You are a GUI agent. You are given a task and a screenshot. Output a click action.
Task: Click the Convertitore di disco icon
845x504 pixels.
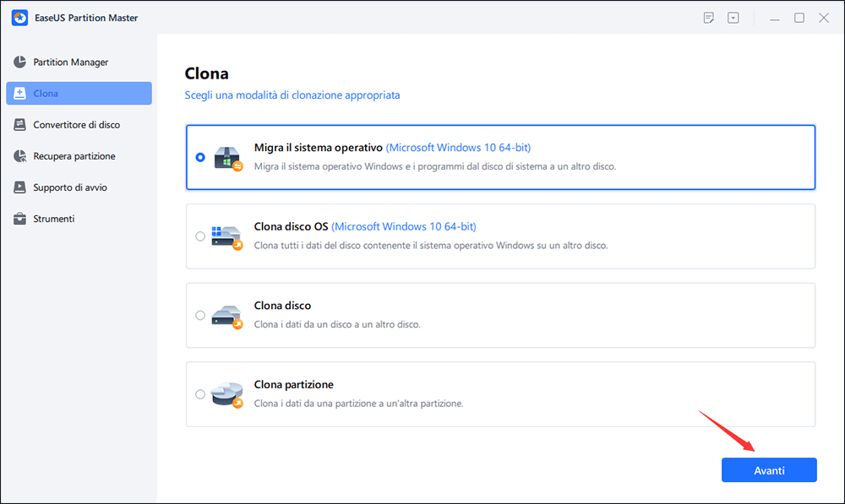tap(20, 124)
